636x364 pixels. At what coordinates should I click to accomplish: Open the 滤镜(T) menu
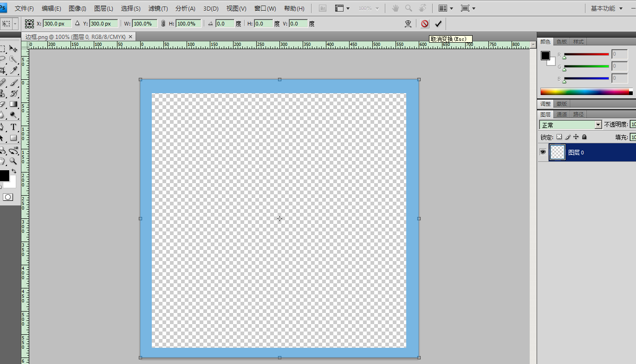158,8
